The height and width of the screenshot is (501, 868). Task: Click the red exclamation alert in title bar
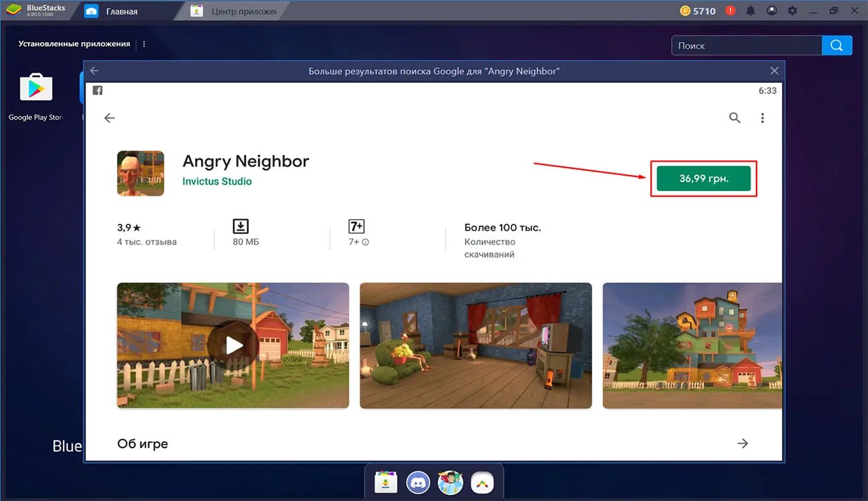click(730, 10)
